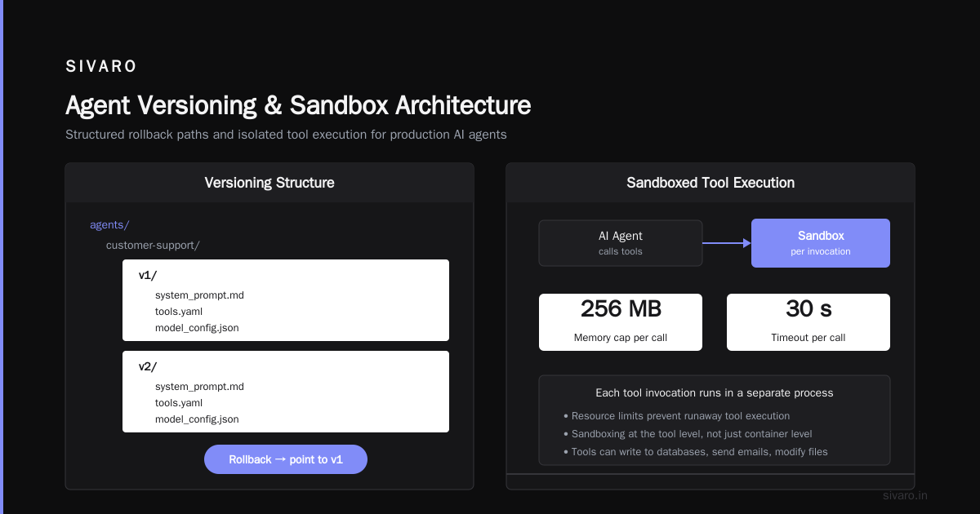This screenshot has height=514, width=980.
Task: Select system_prompt.md under v1/
Action: coord(199,295)
